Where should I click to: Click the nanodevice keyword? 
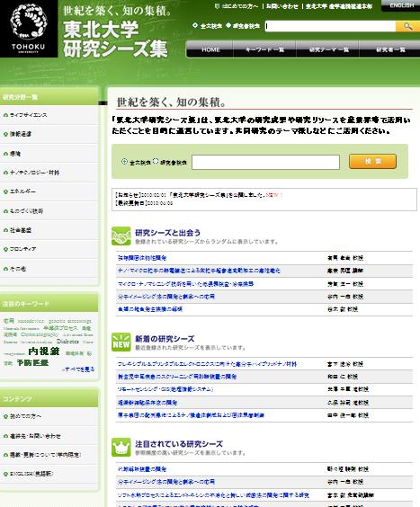[x=31, y=321]
